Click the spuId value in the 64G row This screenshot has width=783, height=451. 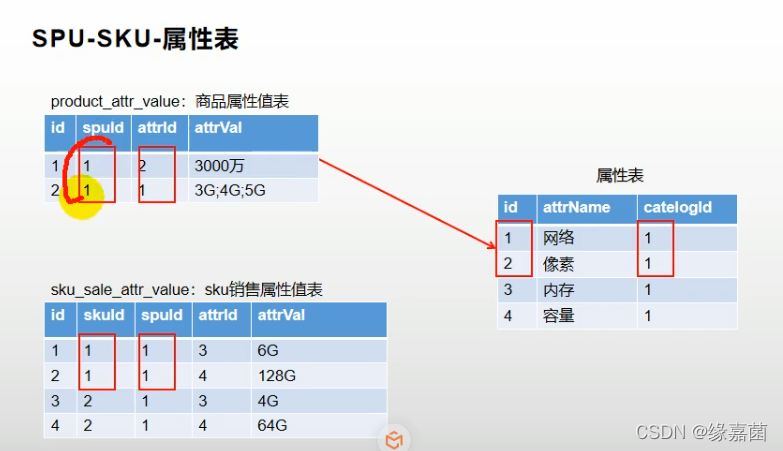145,426
